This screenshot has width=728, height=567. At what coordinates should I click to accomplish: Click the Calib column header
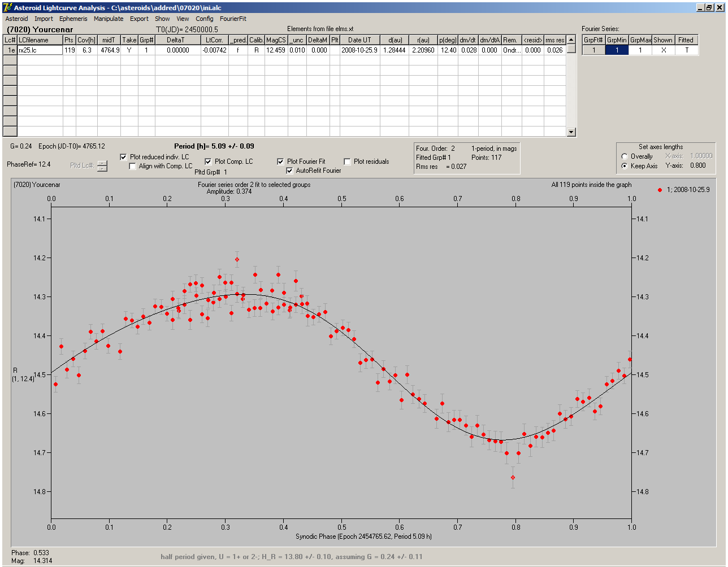click(256, 40)
